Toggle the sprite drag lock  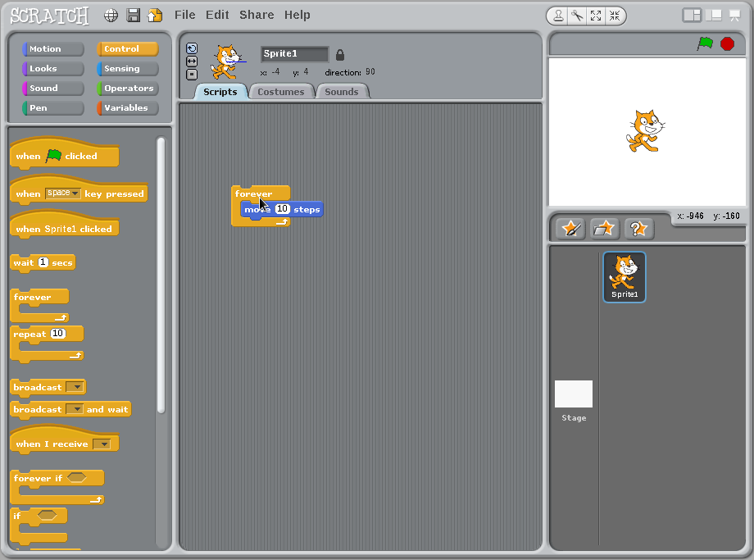340,55
